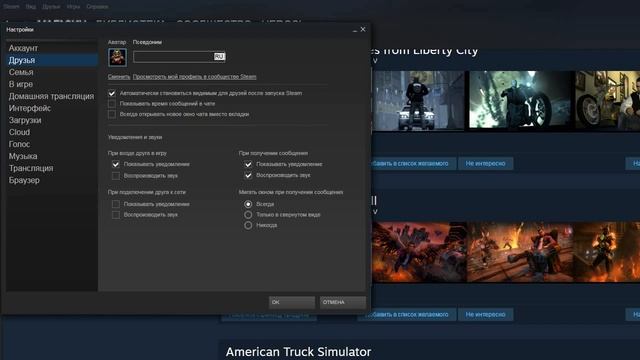Open the Steam menu in the menu bar

coord(11,7)
